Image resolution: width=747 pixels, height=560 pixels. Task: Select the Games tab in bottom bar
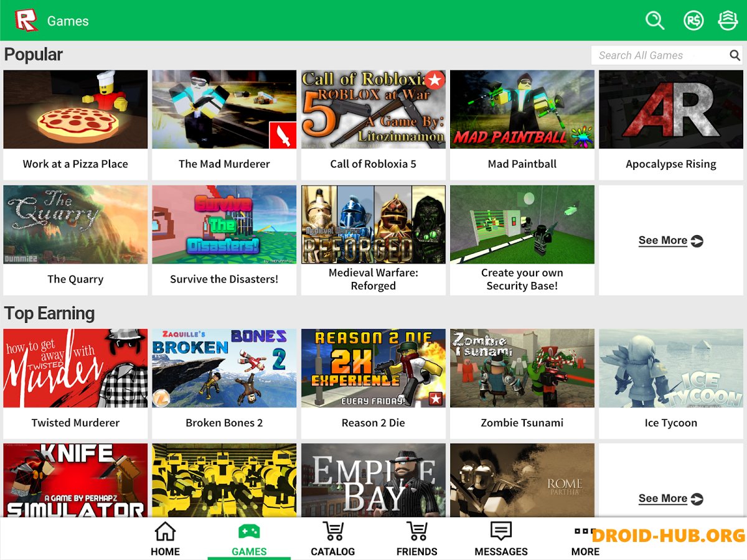(249, 539)
